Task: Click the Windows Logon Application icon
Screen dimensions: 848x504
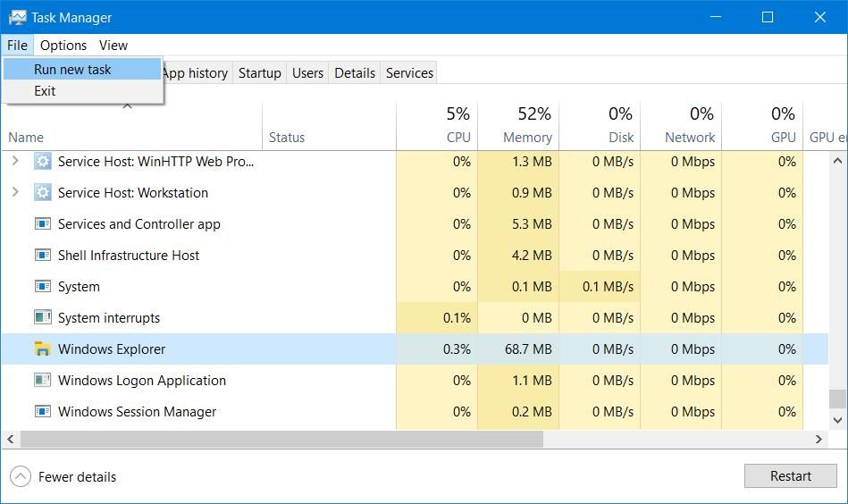Action: (x=43, y=380)
